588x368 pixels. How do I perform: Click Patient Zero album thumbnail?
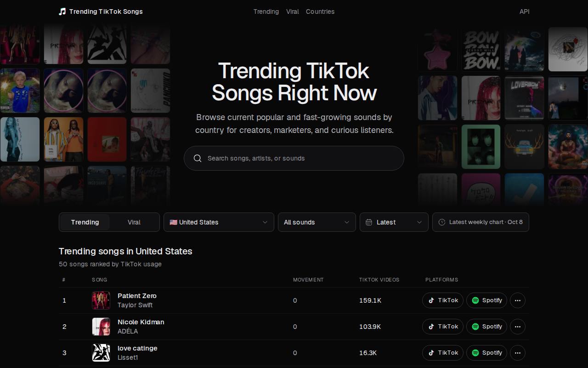point(101,300)
